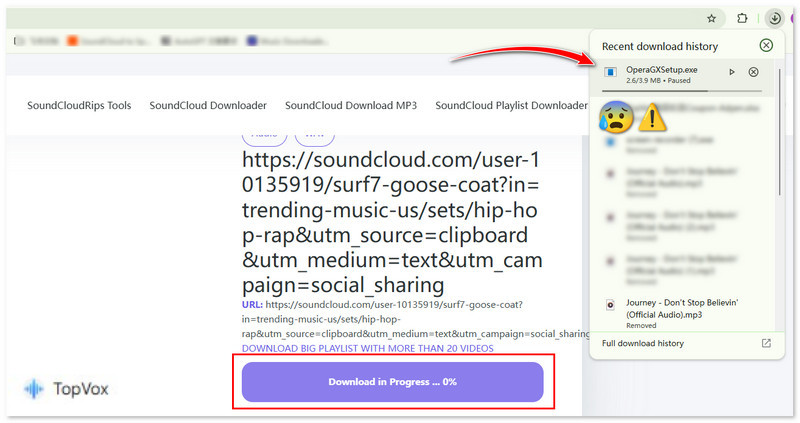
Task: Click the soundcloud.com URL link text
Action: click(x=415, y=319)
